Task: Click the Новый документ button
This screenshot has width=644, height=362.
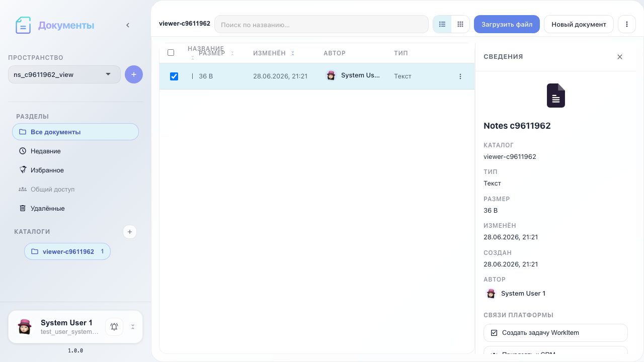Action: [x=579, y=24]
